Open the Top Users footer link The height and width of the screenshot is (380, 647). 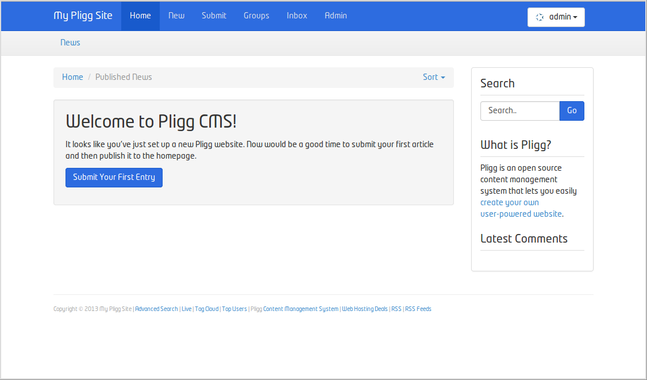(x=234, y=309)
